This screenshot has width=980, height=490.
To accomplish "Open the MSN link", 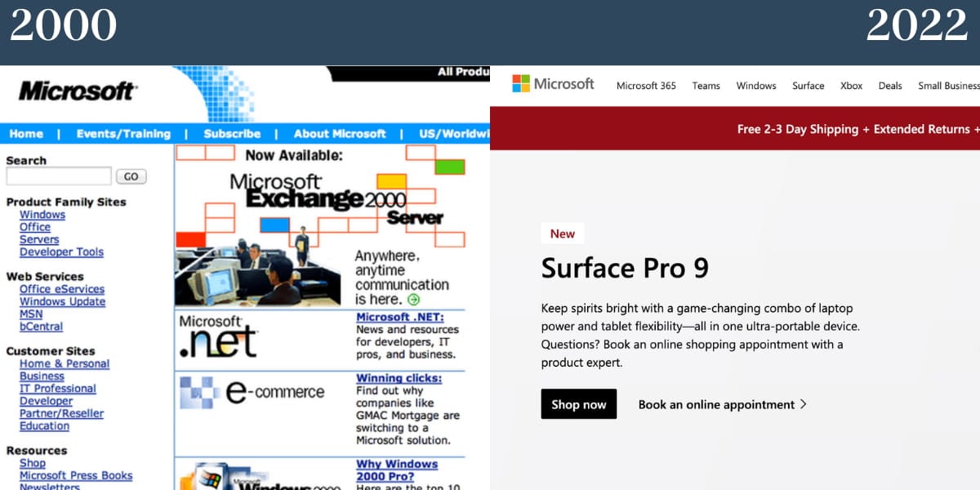I will point(31,314).
